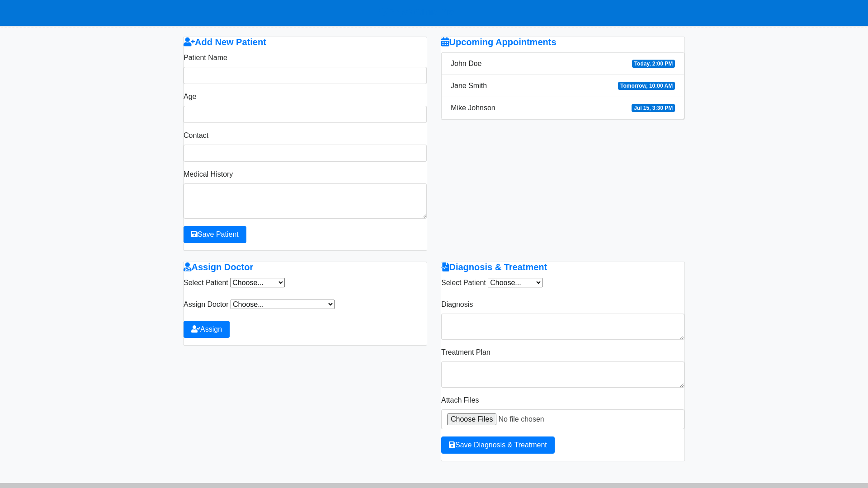This screenshot has width=868, height=488.
Task: Click the save icon inside Save Patient button
Action: (x=194, y=234)
